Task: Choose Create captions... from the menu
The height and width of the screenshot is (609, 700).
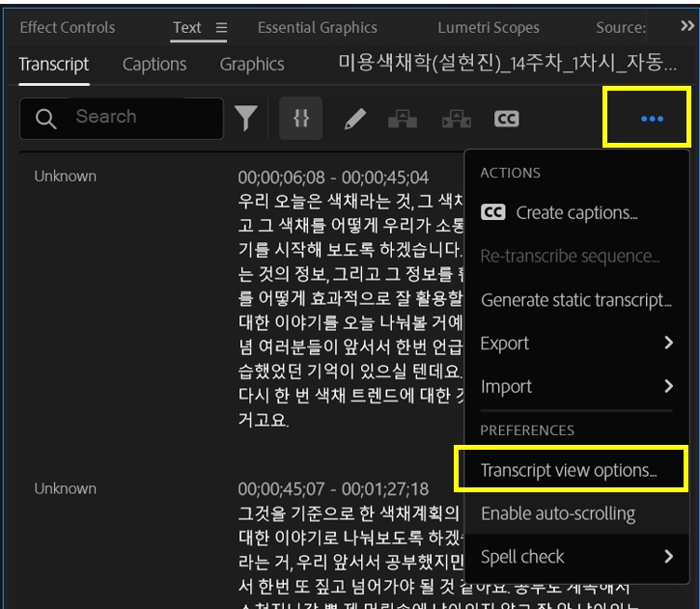Action: [x=576, y=213]
